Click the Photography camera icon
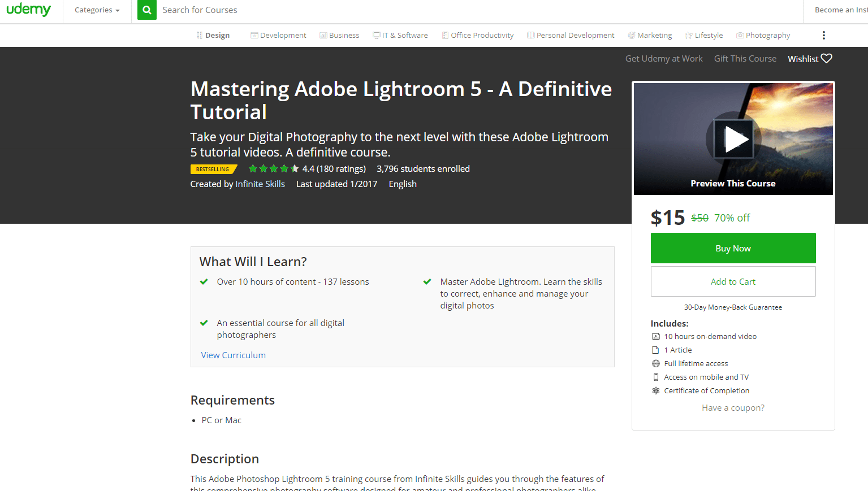The height and width of the screenshot is (491, 868). (x=740, y=35)
